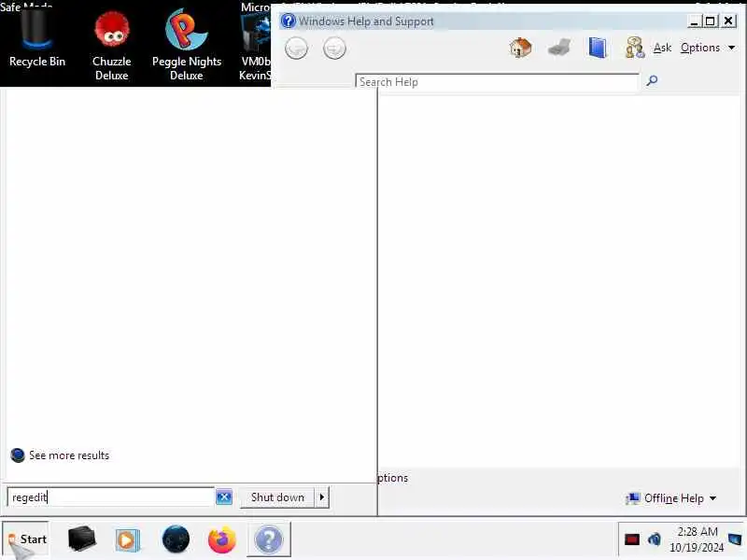
Task: Close the Windows Help and Support window
Action: tap(728, 21)
